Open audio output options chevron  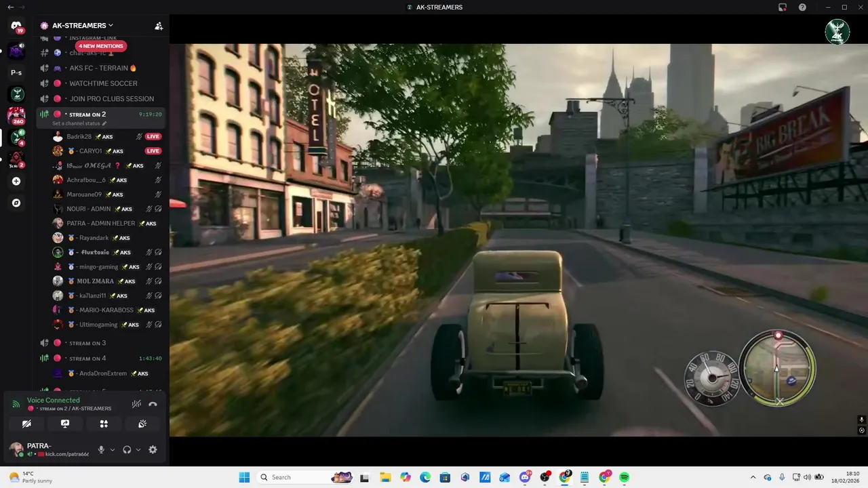(x=138, y=449)
